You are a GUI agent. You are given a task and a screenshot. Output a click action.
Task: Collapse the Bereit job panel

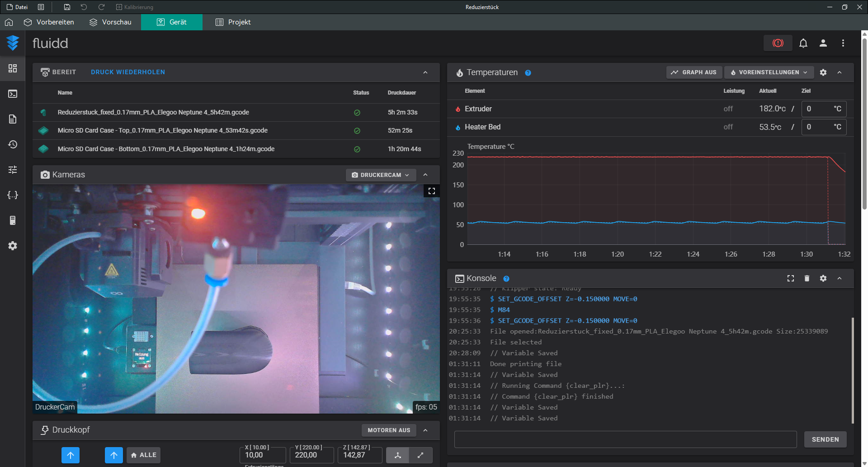[x=425, y=72]
